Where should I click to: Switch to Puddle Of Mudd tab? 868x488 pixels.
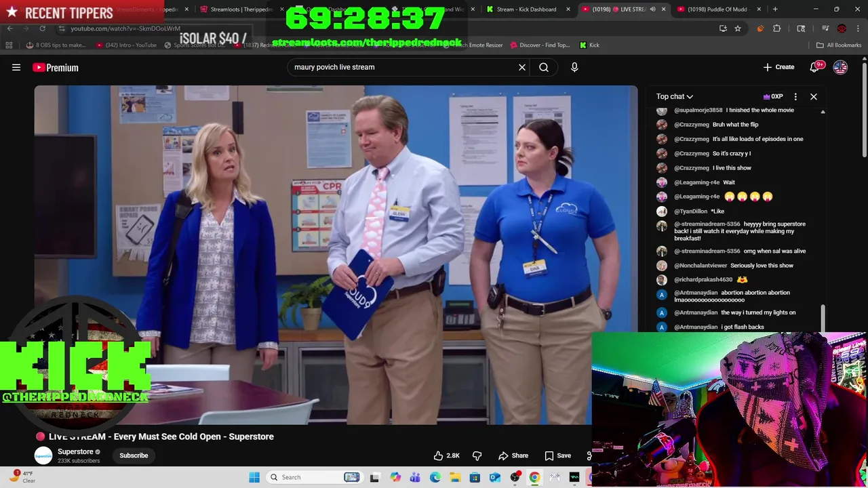719,9
